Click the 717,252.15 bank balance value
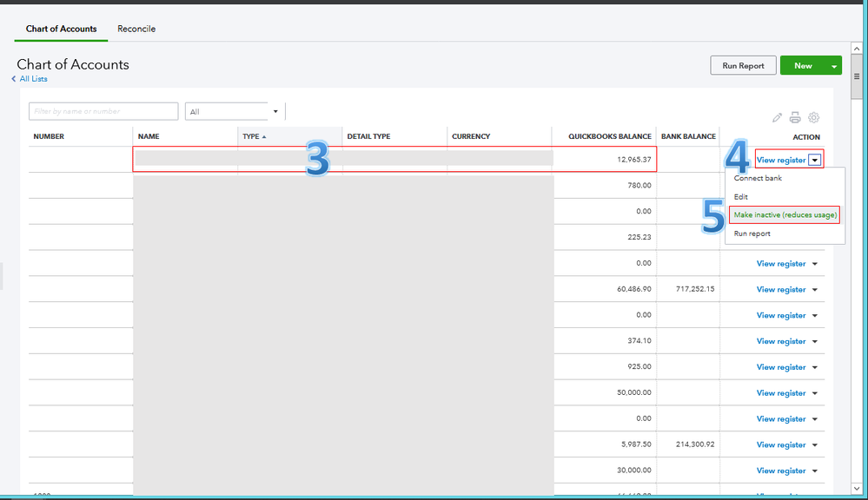Image resolution: width=868 pixels, height=500 pixels. (695, 289)
